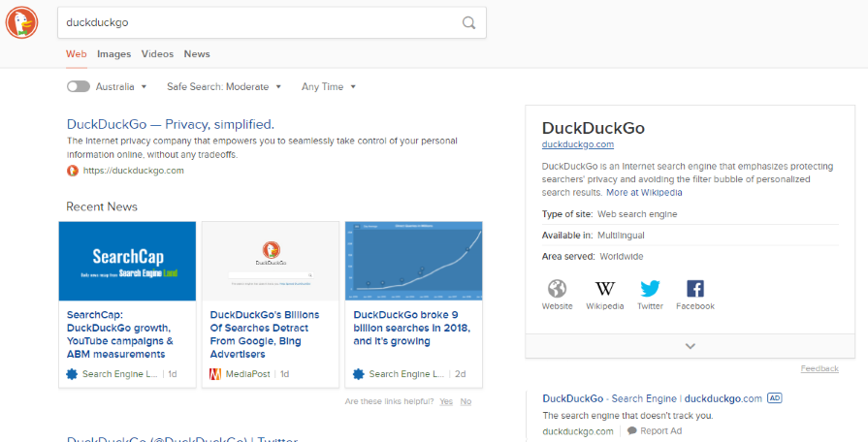Open the Facebook icon in info panel

694,289
